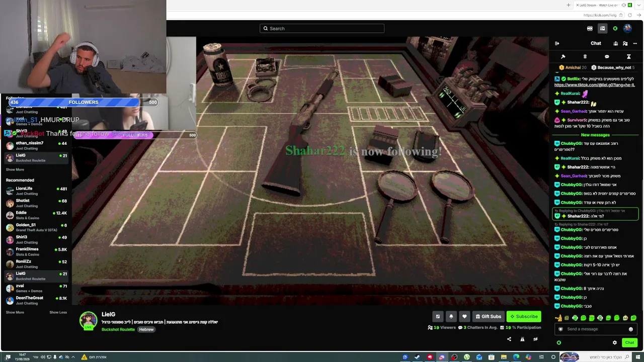This screenshot has height=362, width=644.
Task: Open the theater mode icon in top bar
Action: (590, 28)
